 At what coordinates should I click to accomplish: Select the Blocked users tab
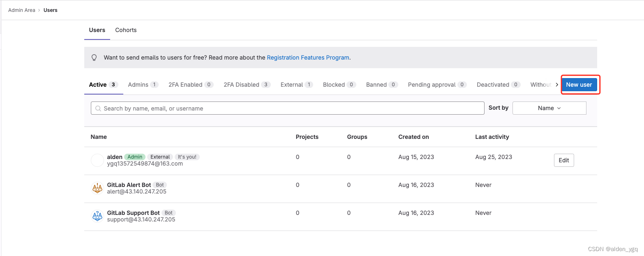(x=339, y=85)
